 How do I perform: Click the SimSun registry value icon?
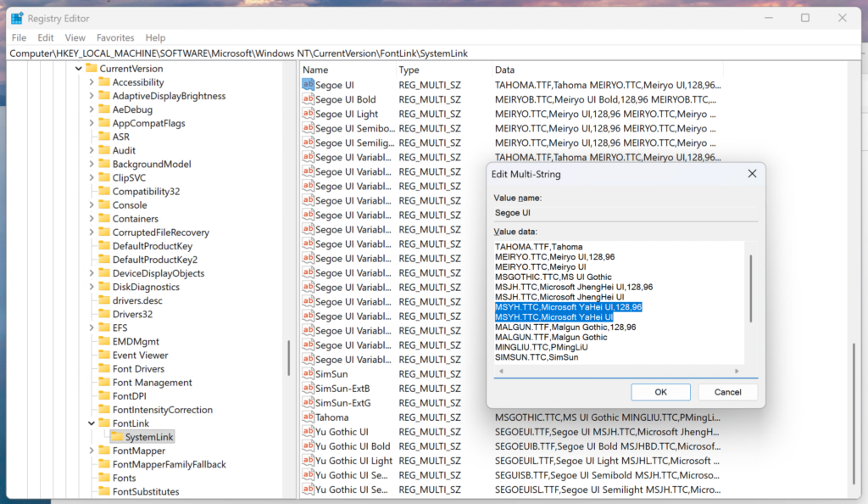point(309,374)
